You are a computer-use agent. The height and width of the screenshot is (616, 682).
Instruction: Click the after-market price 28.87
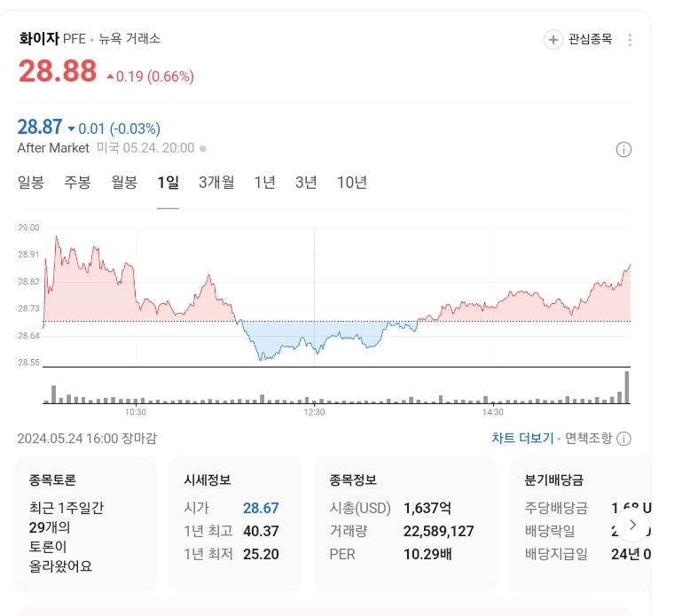click(x=40, y=128)
